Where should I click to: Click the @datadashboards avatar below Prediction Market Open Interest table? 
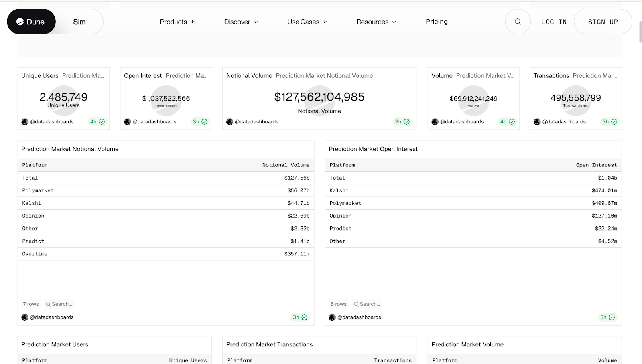332,317
